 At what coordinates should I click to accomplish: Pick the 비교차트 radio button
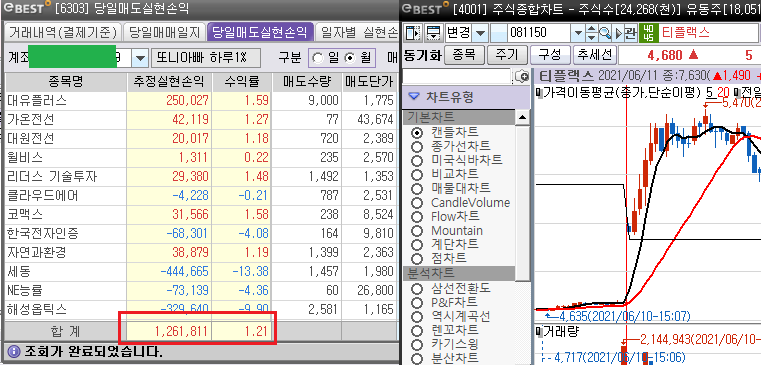[417, 174]
